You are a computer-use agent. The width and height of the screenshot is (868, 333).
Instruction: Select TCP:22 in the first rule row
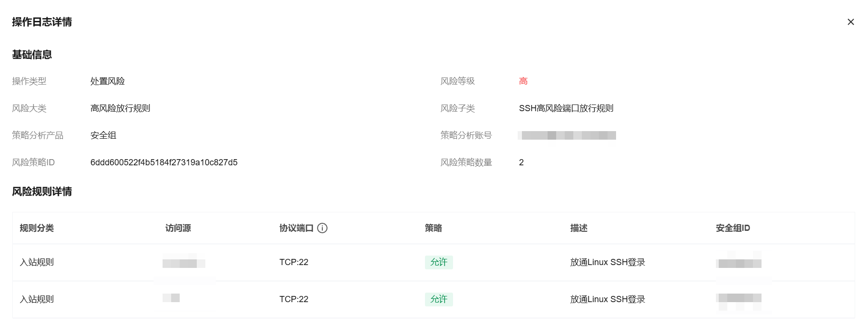[x=294, y=262]
